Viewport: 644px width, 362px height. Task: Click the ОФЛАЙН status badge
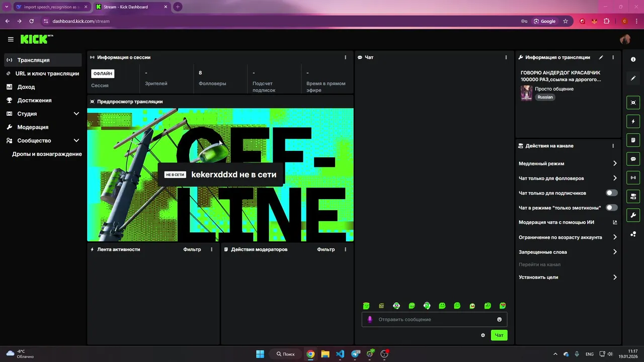click(x=103, y=73)
